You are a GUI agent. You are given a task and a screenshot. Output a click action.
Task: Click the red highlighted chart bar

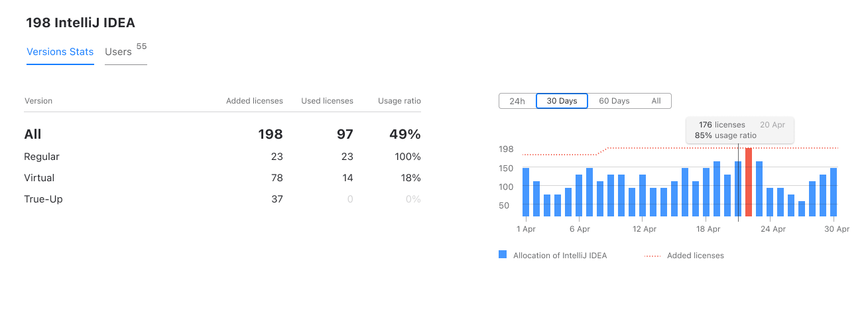pyautogui.click(x=749, y=182)
